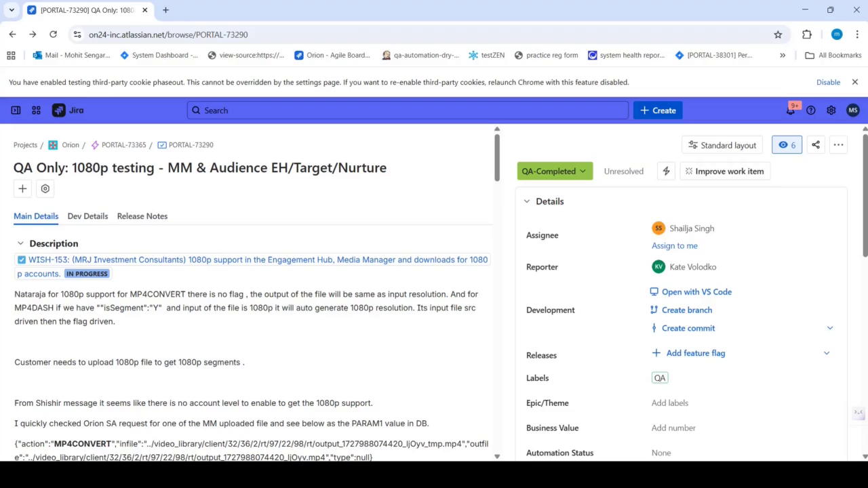Collapse the Jira sidebar panel icon

(16, 110)
